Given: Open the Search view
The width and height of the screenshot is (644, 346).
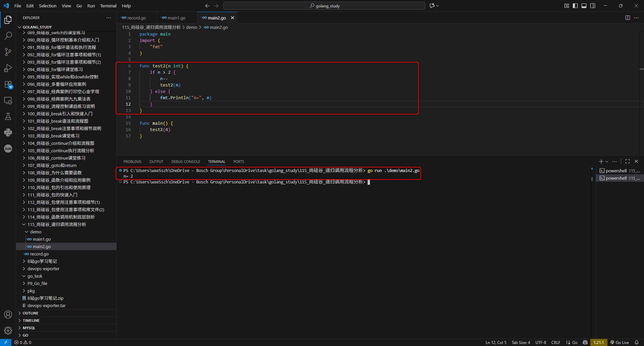Looking at the screenshot, I should pyautogui.click(x=8, y=36).
